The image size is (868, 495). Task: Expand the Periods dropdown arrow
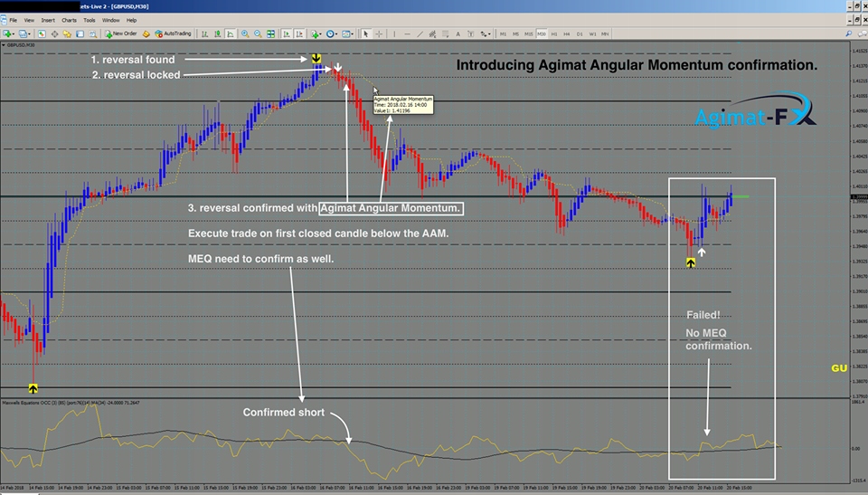(x=336, y=34)
